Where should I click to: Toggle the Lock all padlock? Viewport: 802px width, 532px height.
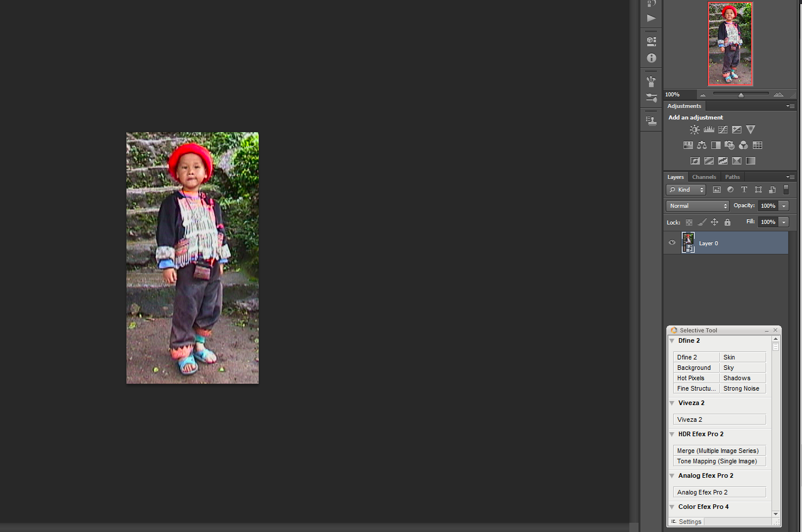pos(728,222)
